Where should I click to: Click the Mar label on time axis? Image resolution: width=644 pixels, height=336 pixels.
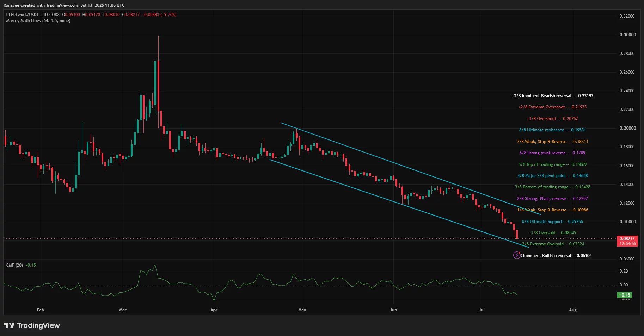[123, 310]
